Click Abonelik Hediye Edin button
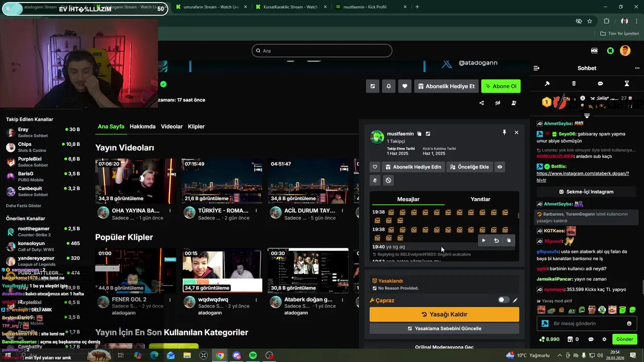Image resolution: width=644 pixels, height=362 pixels. coord(413,167)
